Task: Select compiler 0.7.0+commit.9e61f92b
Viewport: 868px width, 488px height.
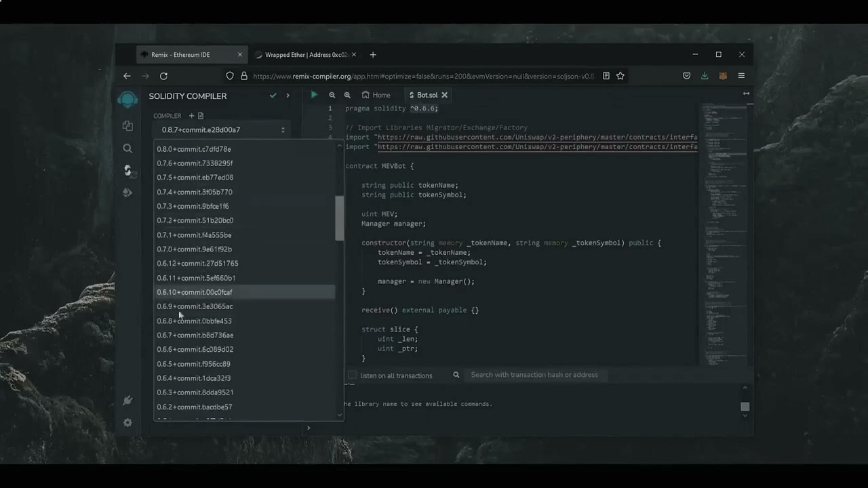Action: 245,249
